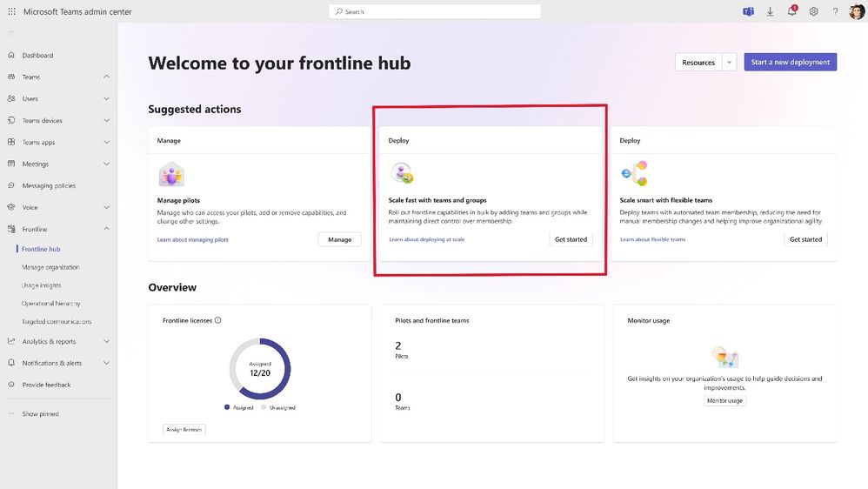
Task: Click the Teams app icon in header
Action: 749,11
